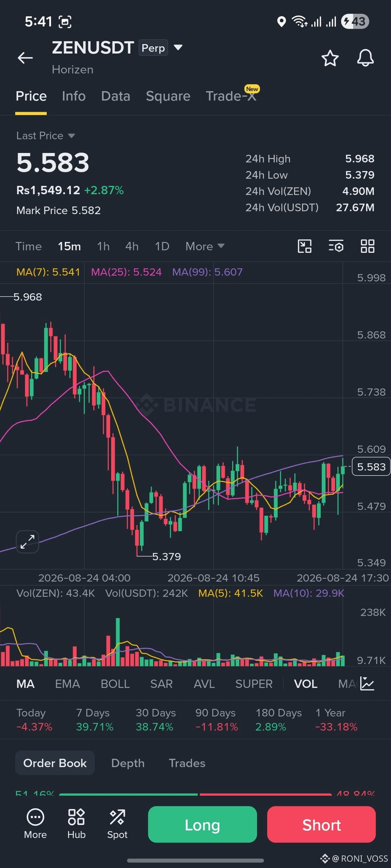Tap the battery indicator in status bar

pyautogui.click(x=355, y=21)
